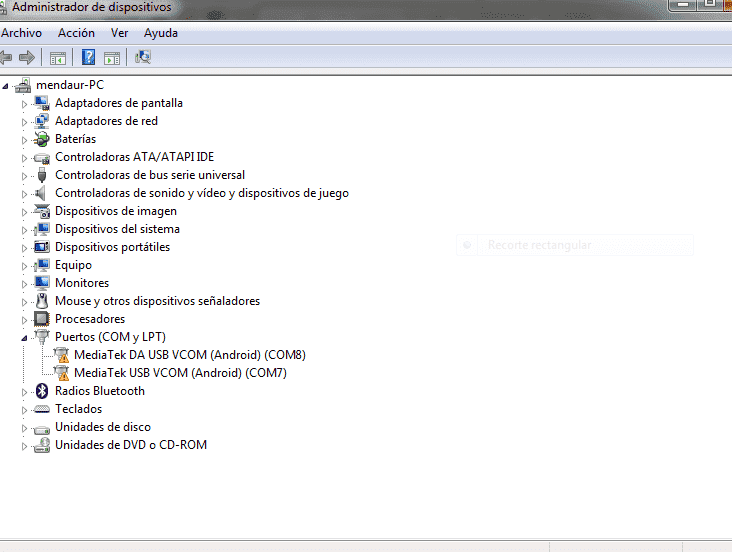Select the mendaur-PC label
Viewport: 732px width, 552px height.
[x=70, y=85]
